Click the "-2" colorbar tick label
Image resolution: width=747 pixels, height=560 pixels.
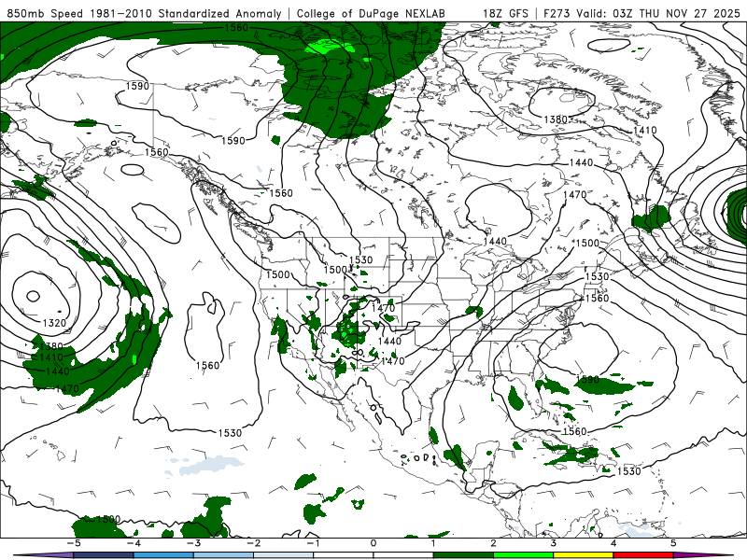pos(253,543)
